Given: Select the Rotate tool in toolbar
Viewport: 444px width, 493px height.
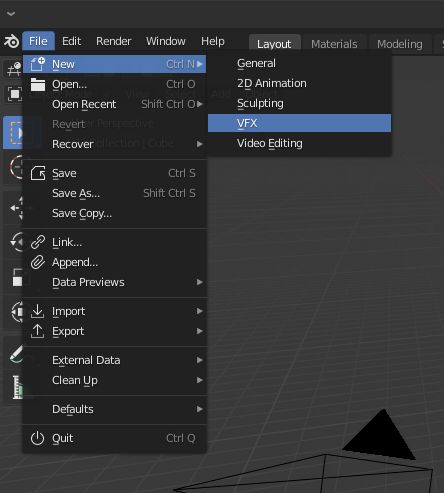Looking at the screenshot, I should click(x=16, y=242).
